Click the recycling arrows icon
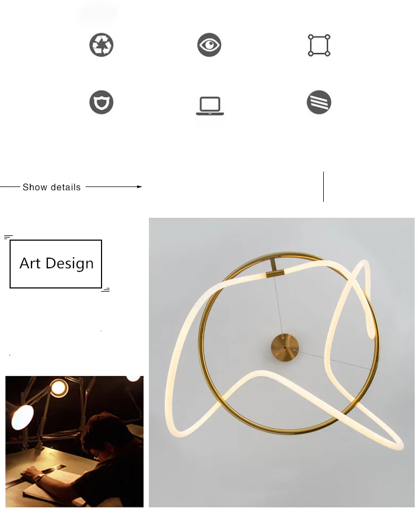 pos(101,45)
